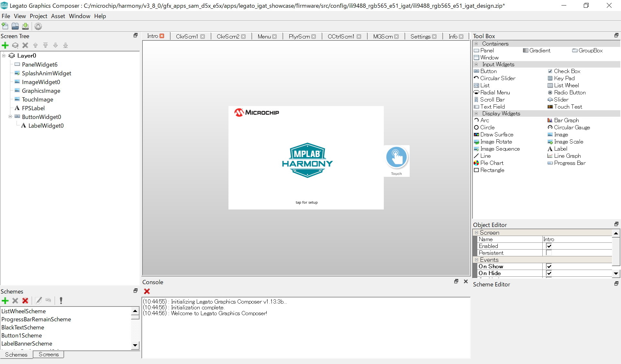Screen dimensions: 621x364
Task: Select the Bar Graph widget tool
Action: pos(563,120)
